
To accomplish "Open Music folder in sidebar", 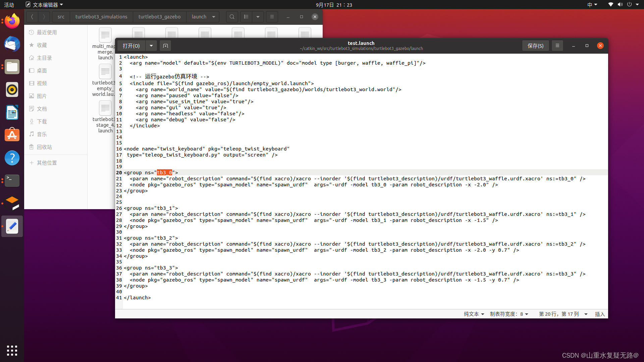I will pyautogui.click(x=56, y=134).
